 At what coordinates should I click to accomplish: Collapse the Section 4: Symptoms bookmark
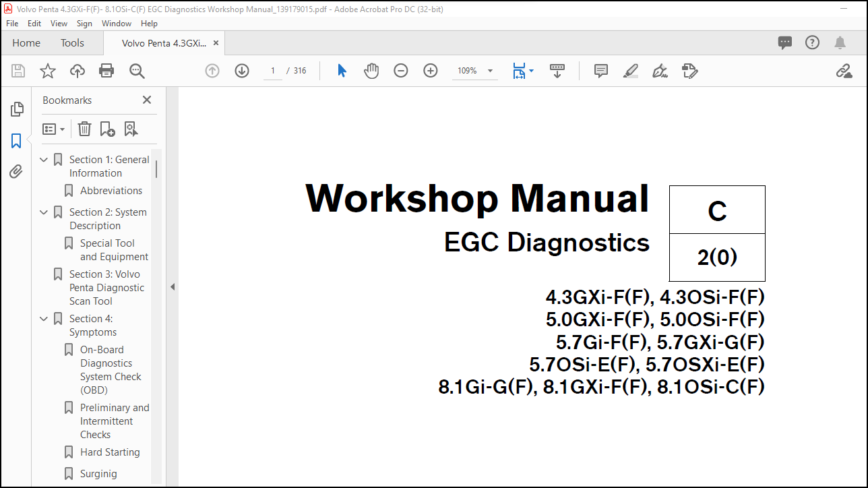click(44, 319)
